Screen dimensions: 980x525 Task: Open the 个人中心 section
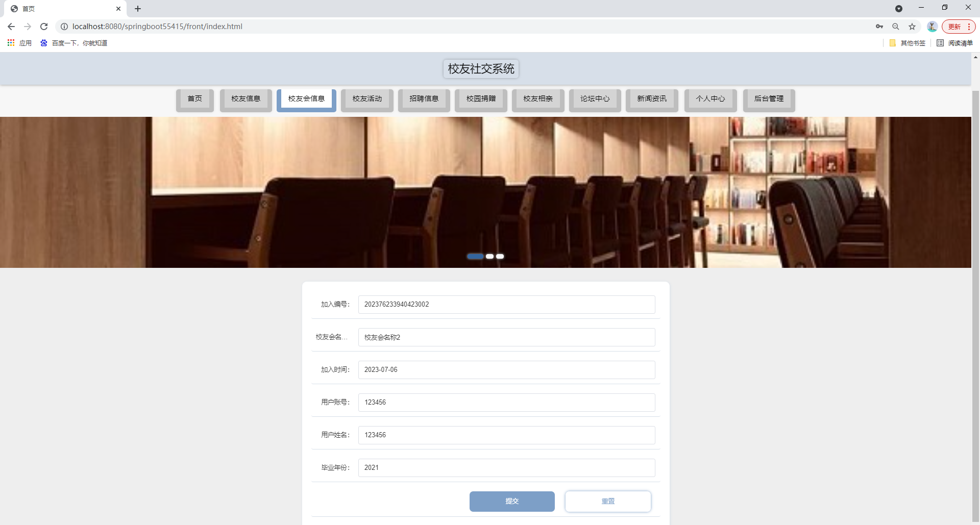coord(710,99)
